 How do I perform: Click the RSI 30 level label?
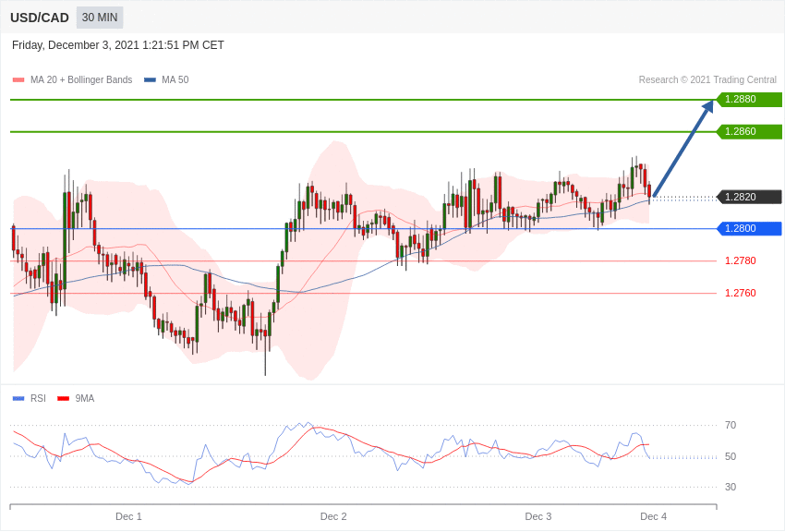[731, 487]
